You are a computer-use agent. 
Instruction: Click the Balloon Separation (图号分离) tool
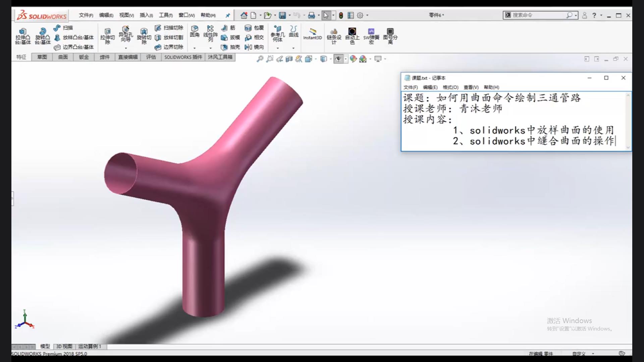pos(390,36)
